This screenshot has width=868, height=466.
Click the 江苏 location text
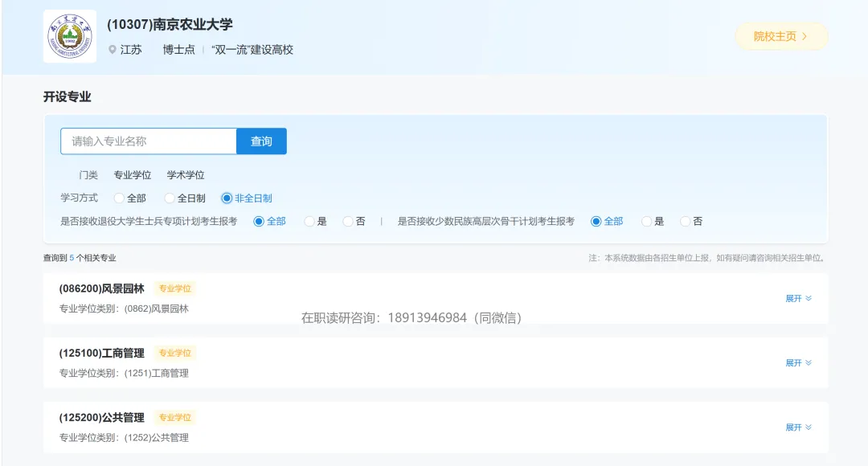(x=131, y=50)
